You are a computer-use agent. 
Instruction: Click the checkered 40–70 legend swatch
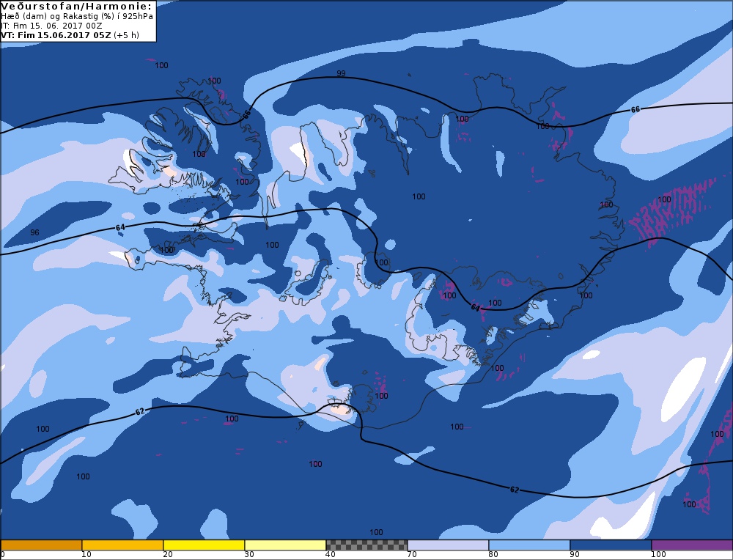(366, 545)
